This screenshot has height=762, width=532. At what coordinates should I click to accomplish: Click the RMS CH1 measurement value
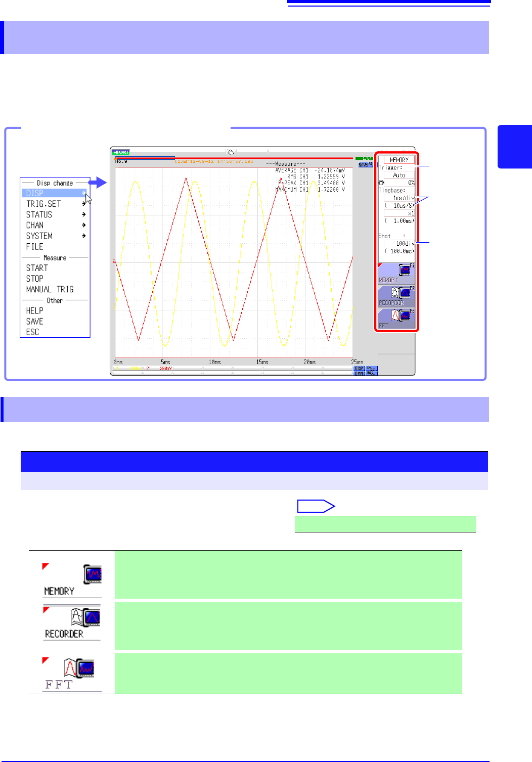tap(331, 177)
